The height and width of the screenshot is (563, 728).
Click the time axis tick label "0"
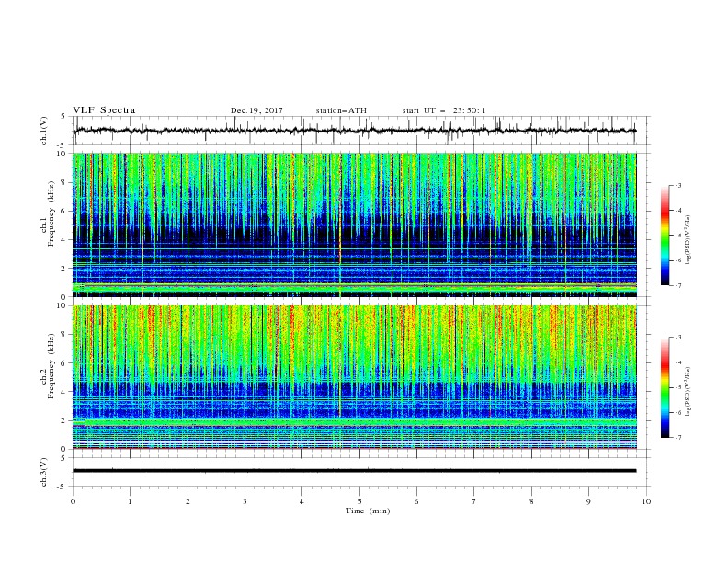tap(73, 501)
